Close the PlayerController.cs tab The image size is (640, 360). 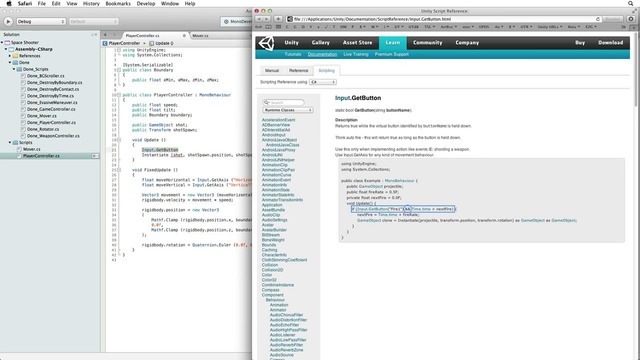(x=184, y=36)
